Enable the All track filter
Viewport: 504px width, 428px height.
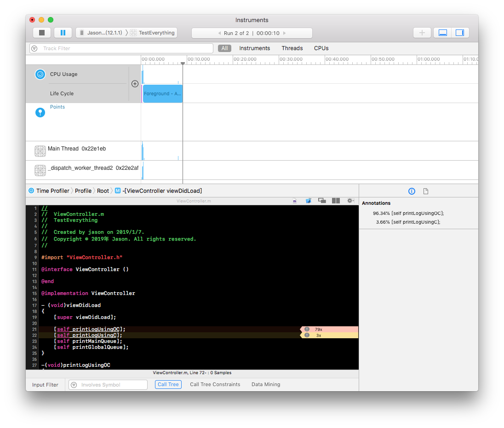click(224, 48)
